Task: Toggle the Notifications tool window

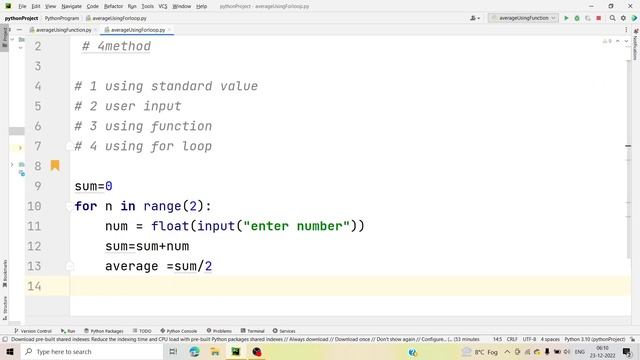Action: [636, 45]
